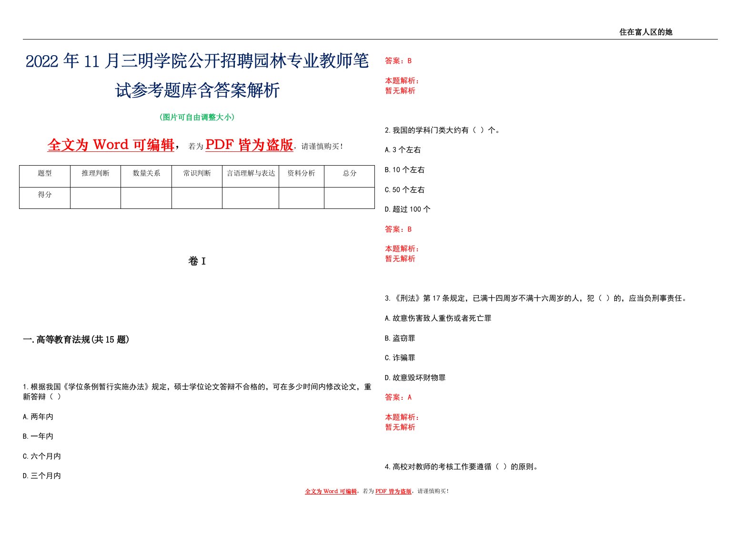Choose option C.50个左右
756x534 pixels.
click(x=405, y=189)
